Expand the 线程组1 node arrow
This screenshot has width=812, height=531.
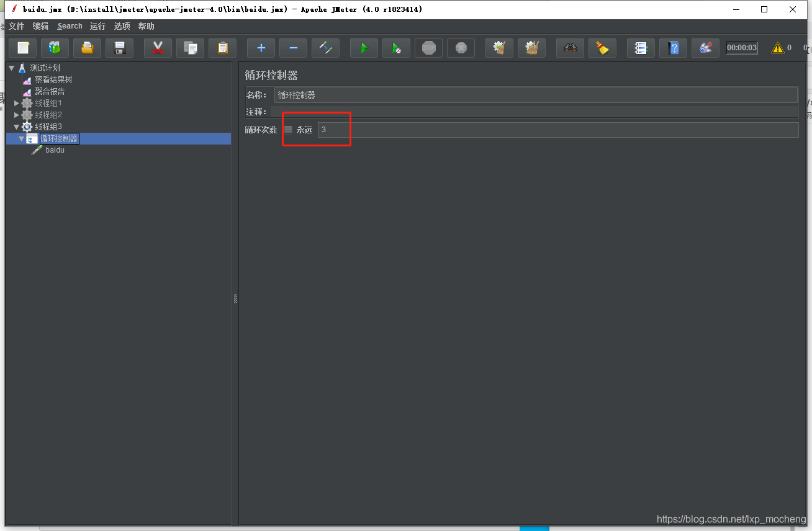pos(17,103)
